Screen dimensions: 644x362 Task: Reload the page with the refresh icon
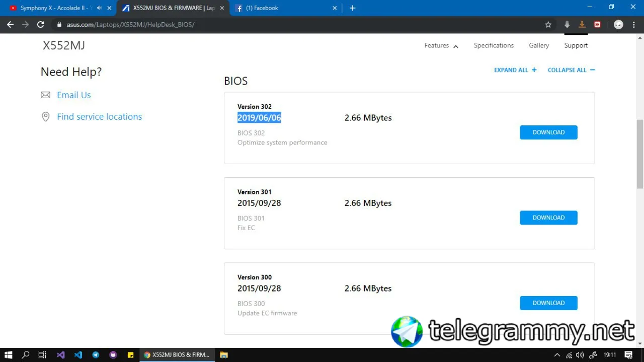[x=41, y=25]
